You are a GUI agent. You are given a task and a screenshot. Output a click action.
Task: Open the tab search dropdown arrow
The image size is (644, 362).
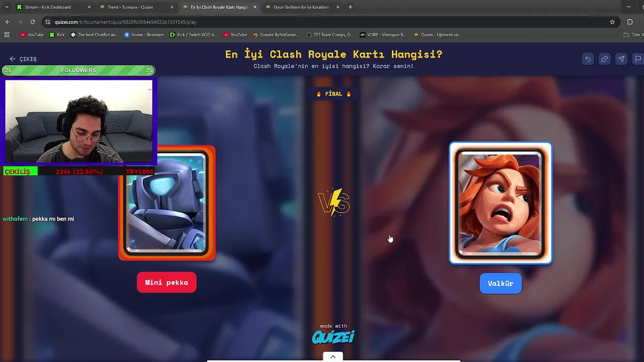coord(7,7)
